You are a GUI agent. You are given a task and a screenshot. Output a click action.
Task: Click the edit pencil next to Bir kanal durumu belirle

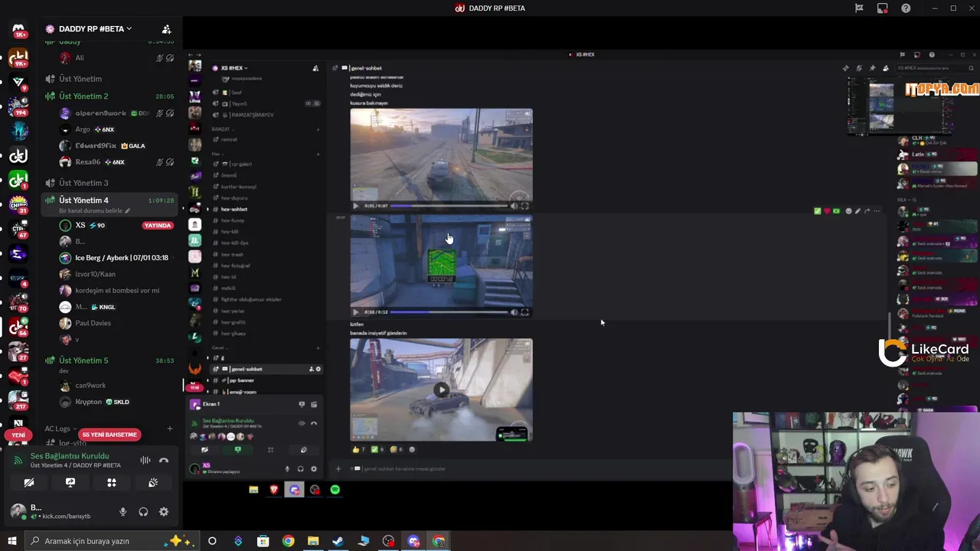click(x=128, y=211)
